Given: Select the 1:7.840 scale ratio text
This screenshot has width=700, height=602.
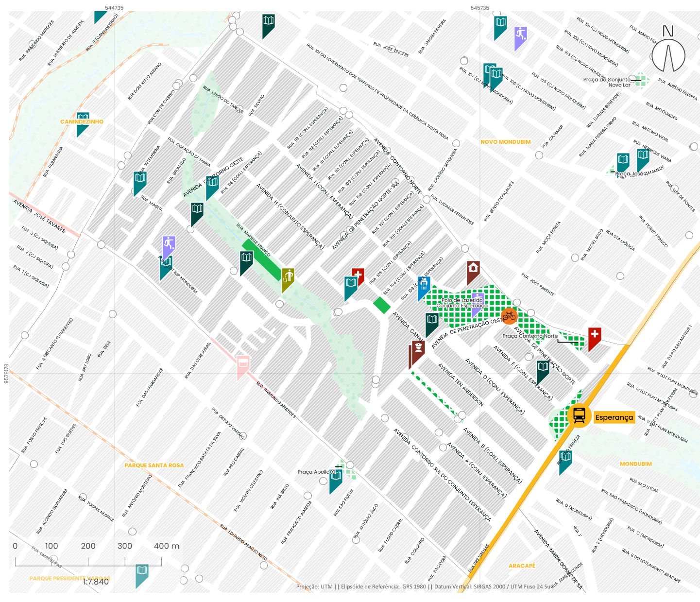Looking at the screenshot, I should [x=96, y=582].
